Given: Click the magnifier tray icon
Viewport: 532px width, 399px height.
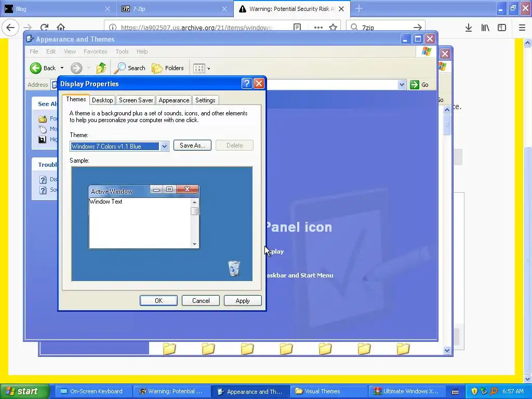Looking at the screenshot, I should pos(494,391).
